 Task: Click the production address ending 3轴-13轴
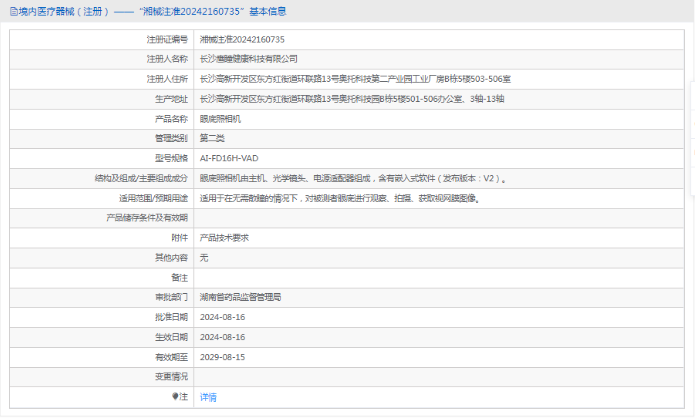click(352, 99)
